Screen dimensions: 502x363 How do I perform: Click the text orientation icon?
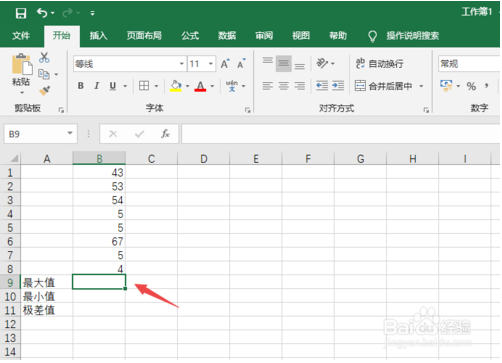322,63
